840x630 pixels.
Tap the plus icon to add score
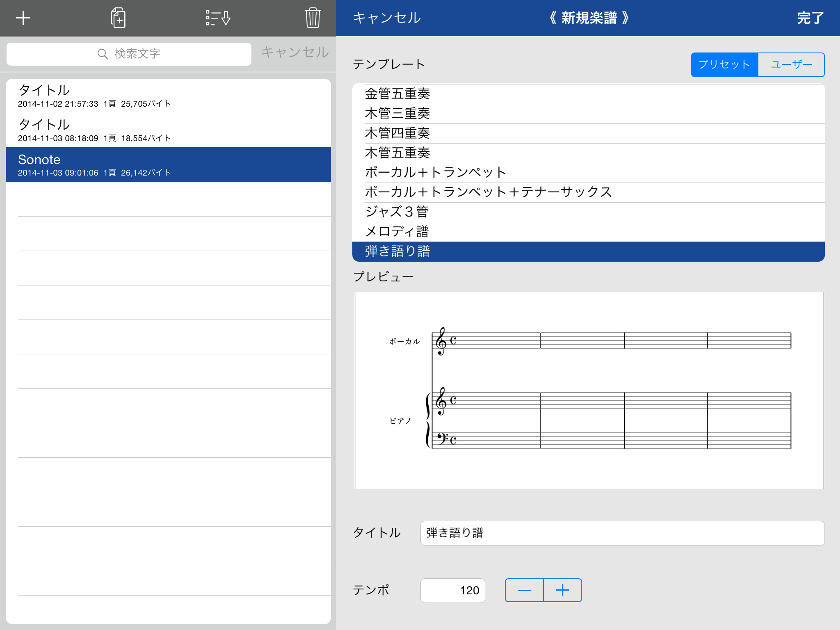pos(23,18)
